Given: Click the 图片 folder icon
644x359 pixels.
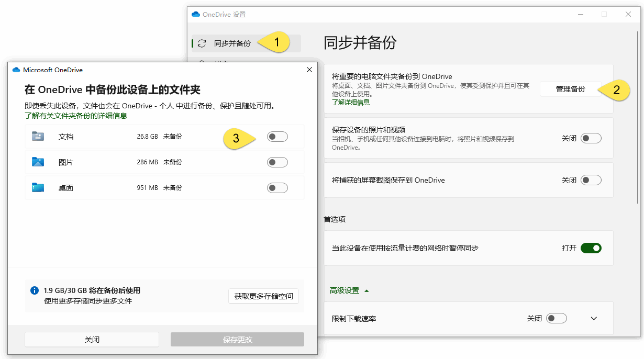Looking at the screenshot, I should click(x=38, y=162).
